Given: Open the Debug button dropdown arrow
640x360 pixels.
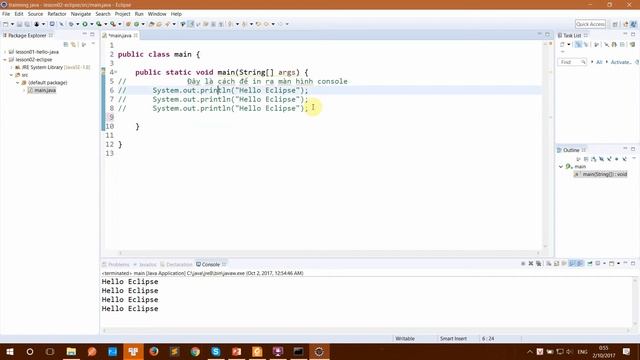Looking at the screenshot, I should point(78,24).
